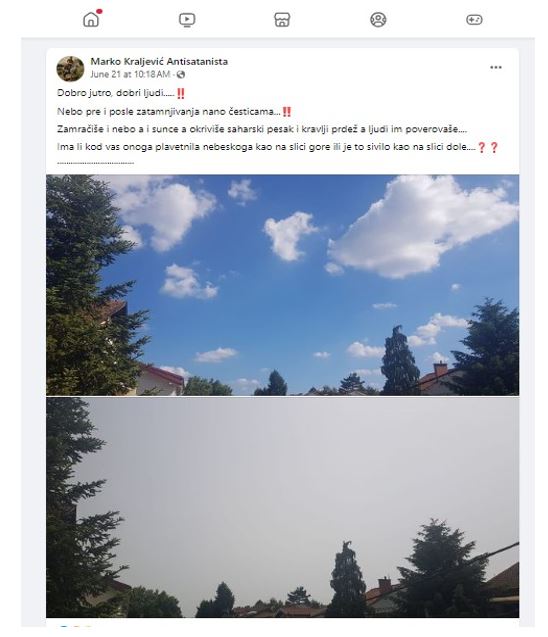The height and width of the screenshot is (637, 548).
Task: Click the red question mark emojis
Action: (487, 147)
